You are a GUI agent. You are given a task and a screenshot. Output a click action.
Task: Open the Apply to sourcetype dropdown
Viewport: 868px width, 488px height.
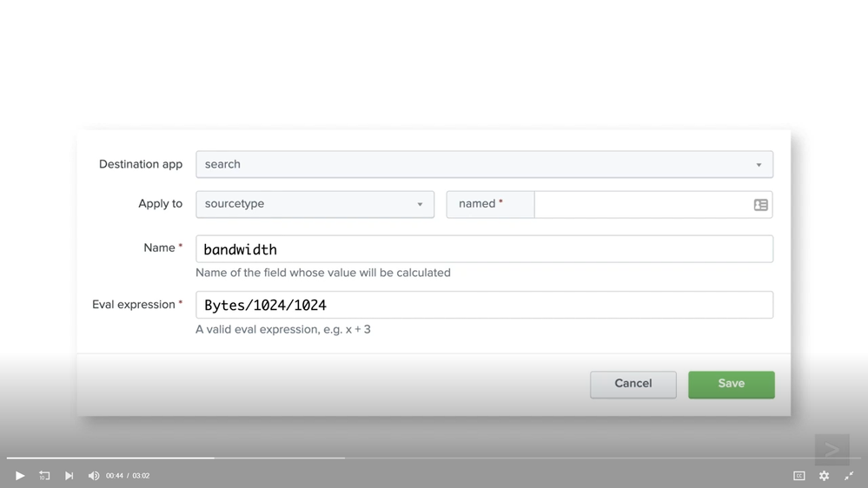(315, 204)
